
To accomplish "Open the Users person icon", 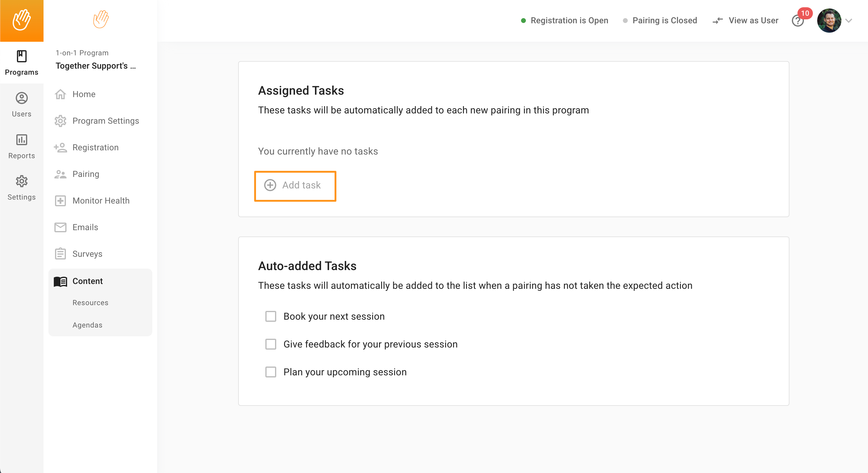I will [21, 98].
